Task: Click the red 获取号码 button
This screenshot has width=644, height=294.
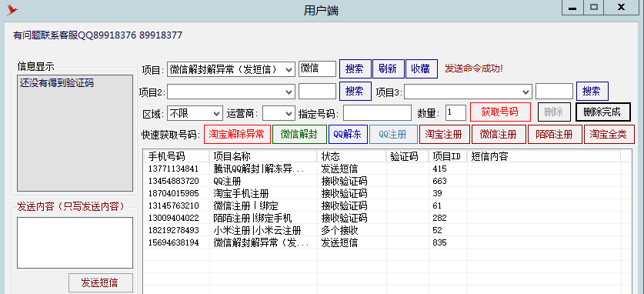Action: (x=500, y=112)
